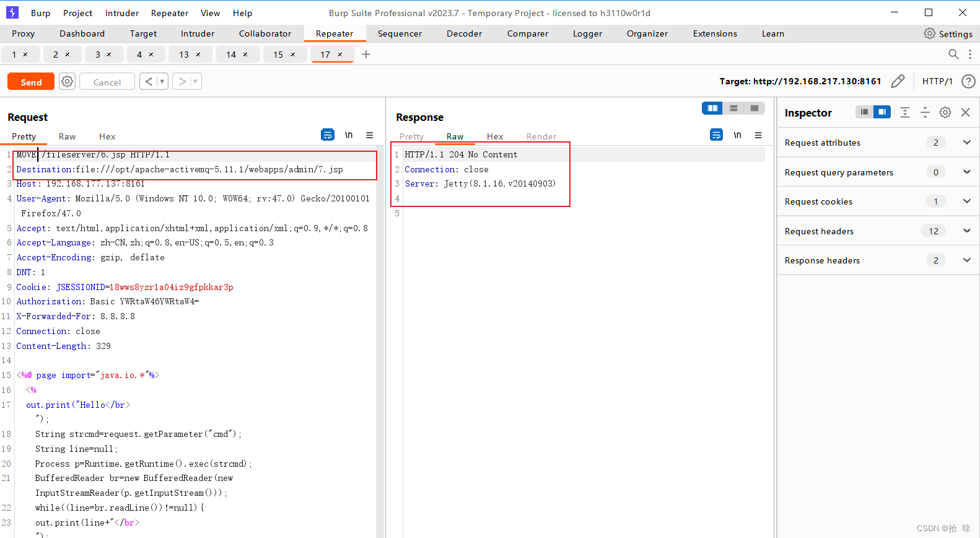The height and width of the screenshot is (538, 980).
Task: Go back to previous request in history
Action: pos(149,81)
